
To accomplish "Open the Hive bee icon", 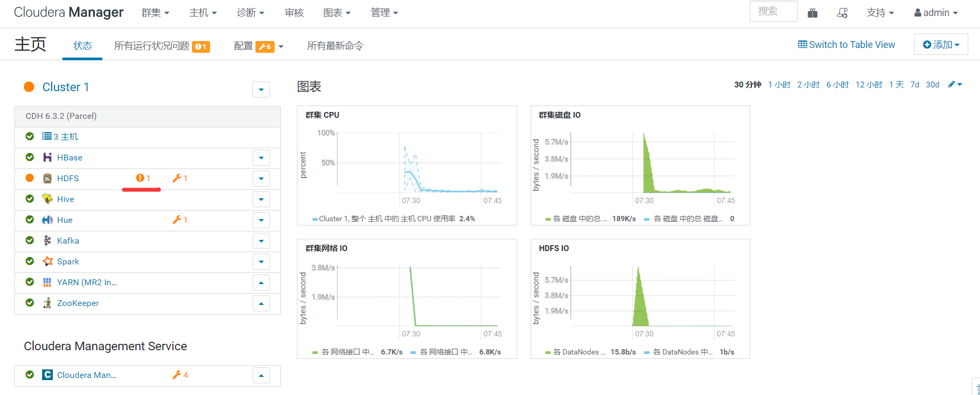I will pyautogui.click(x=47, y=199).
